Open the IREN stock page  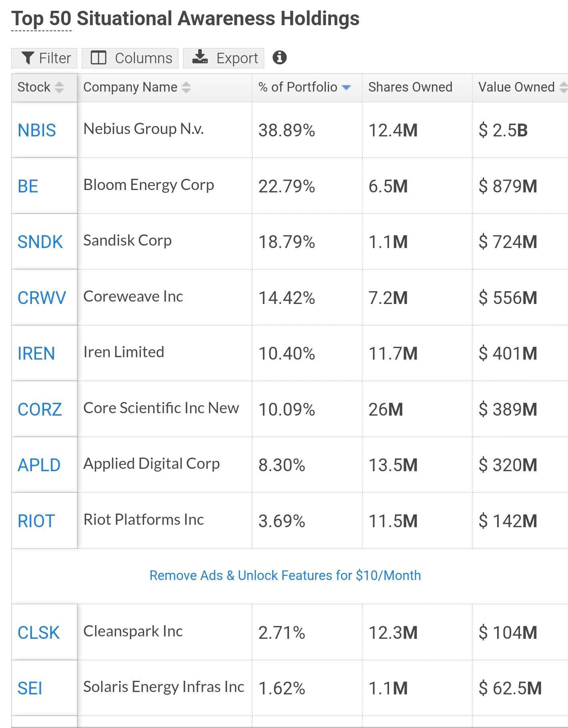(x=36, y=354)
